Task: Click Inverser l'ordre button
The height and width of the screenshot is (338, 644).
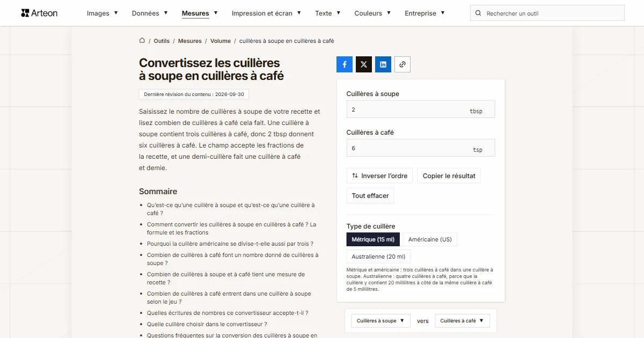Action: [x=379, y=175]
